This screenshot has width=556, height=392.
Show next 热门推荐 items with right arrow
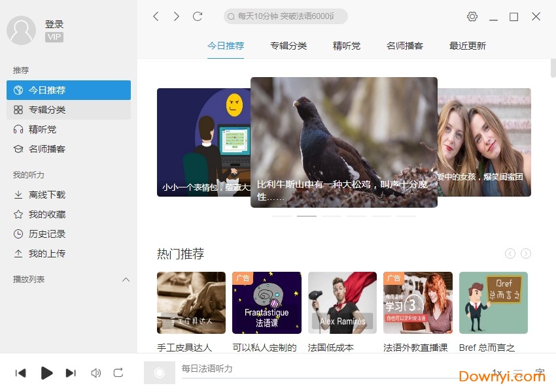pyautogui.click(x=526, y=253)
